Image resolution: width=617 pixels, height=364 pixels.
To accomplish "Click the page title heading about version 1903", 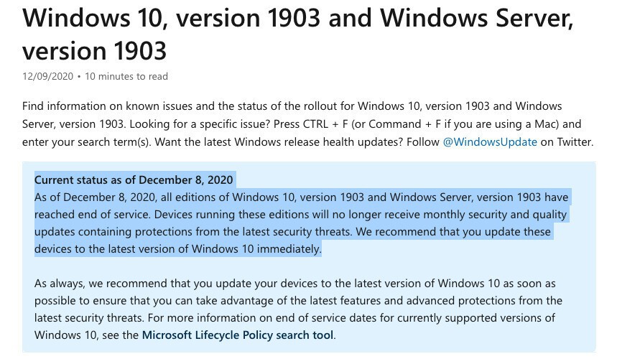I will coord(297,34).
